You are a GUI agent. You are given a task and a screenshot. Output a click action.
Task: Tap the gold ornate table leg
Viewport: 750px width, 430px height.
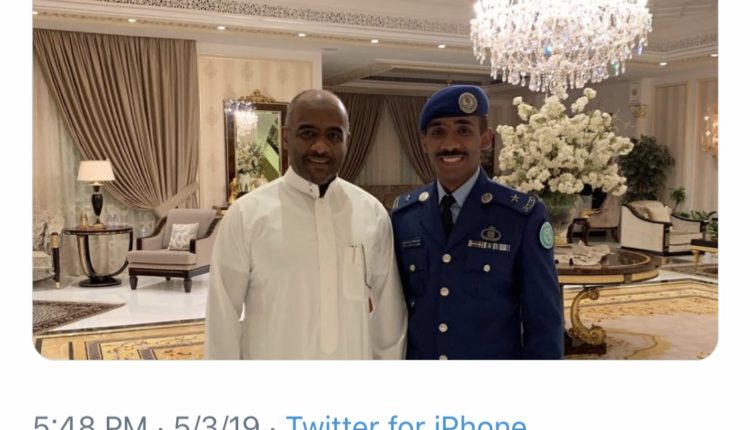click(x=585, y=316)
